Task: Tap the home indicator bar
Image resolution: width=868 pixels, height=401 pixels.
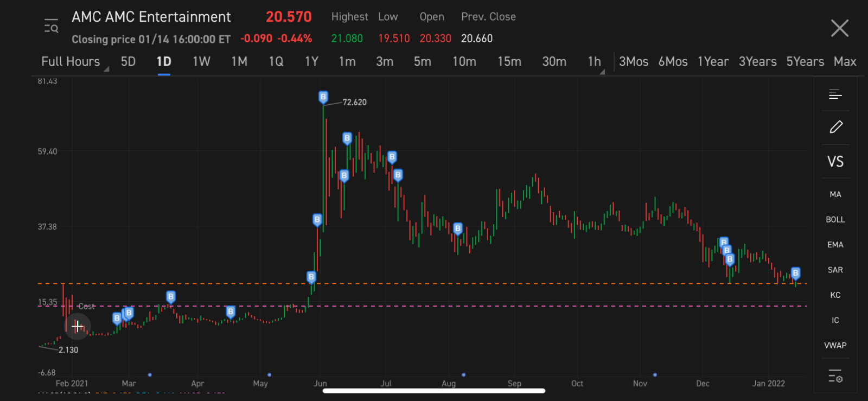Action: pyautogui.click(x=434, y=390)
